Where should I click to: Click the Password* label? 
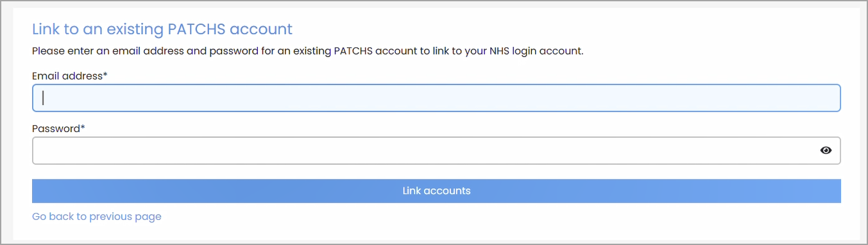[58, 128]
